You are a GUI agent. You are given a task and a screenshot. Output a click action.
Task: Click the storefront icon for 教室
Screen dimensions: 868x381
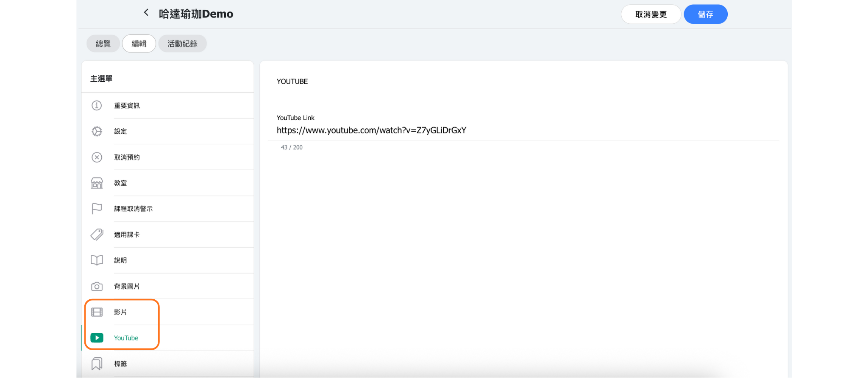click(x=97, y=183)
